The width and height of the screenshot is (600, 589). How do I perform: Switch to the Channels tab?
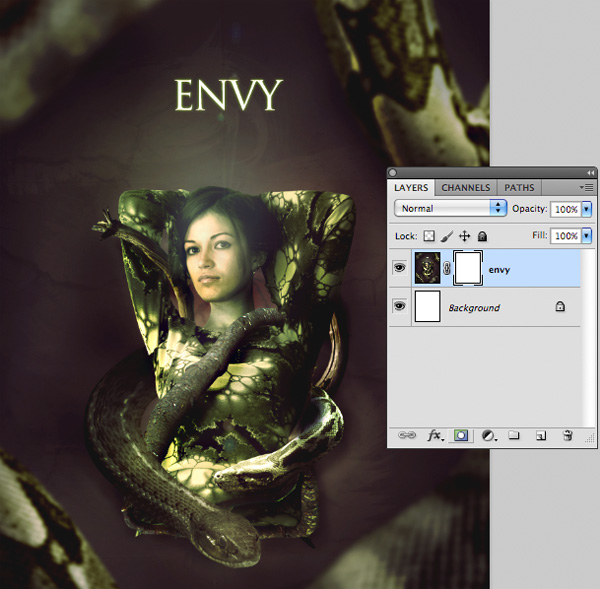tap(465, 188)
